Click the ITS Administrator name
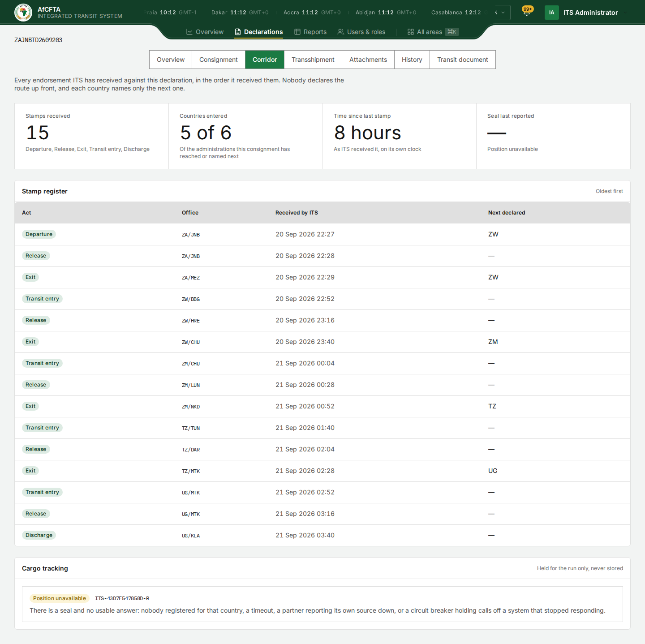The image size is (645, 644). (x=590, y=13)
